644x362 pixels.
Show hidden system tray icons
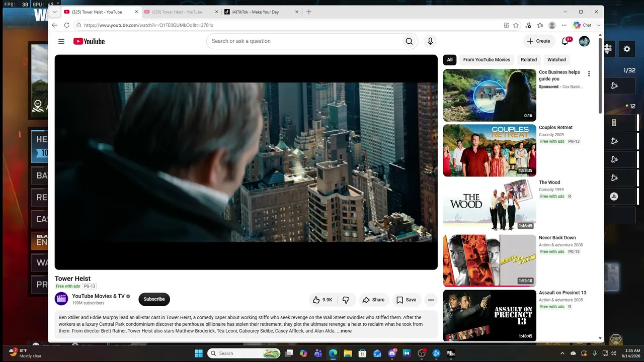562,353
